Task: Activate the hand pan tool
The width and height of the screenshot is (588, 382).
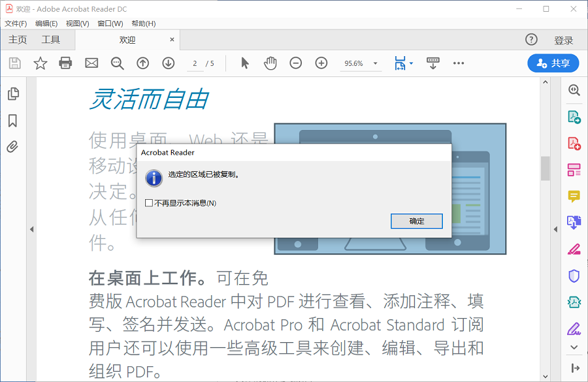Action: (270, 63)
